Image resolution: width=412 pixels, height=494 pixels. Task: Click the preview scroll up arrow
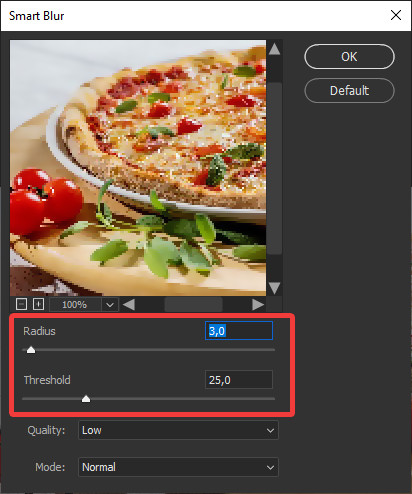[274, 49]
